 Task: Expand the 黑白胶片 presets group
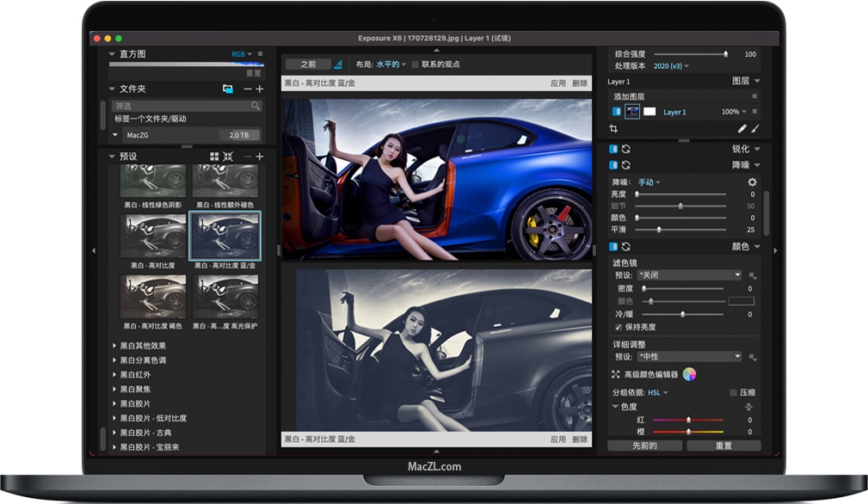pos(134,405)
